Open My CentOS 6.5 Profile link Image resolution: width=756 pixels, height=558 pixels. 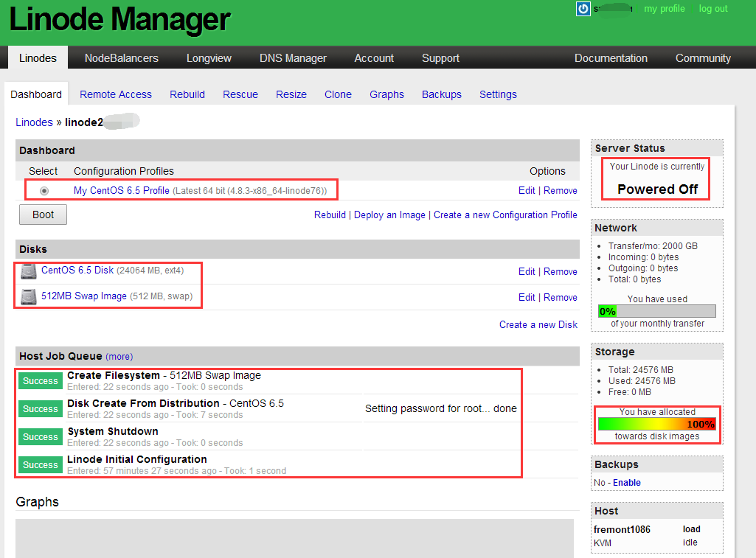122,190
